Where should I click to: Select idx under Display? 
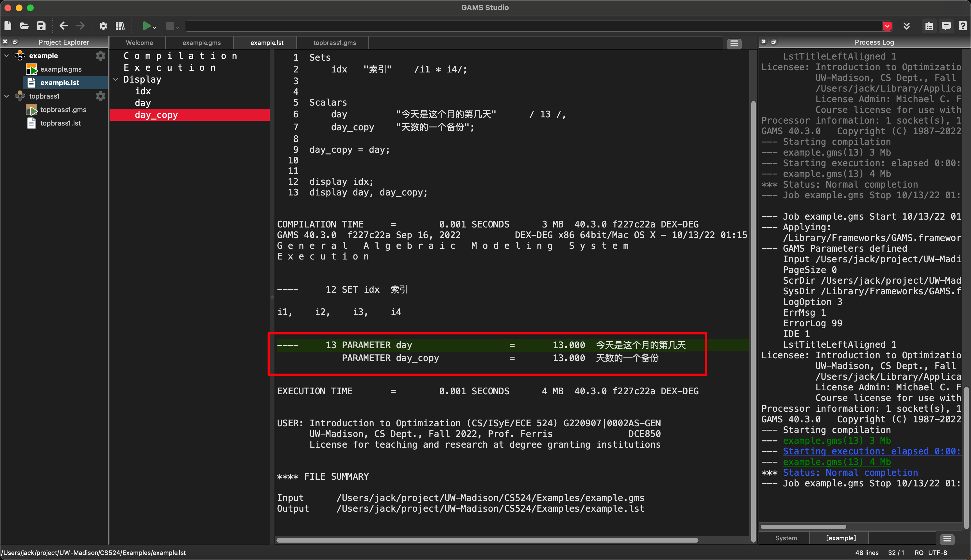pyautogui.click(x=143, y=92)
